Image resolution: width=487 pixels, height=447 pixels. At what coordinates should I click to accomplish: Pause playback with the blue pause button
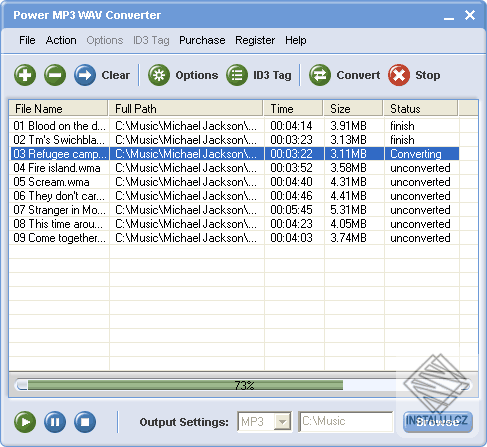tap(55, 422)
